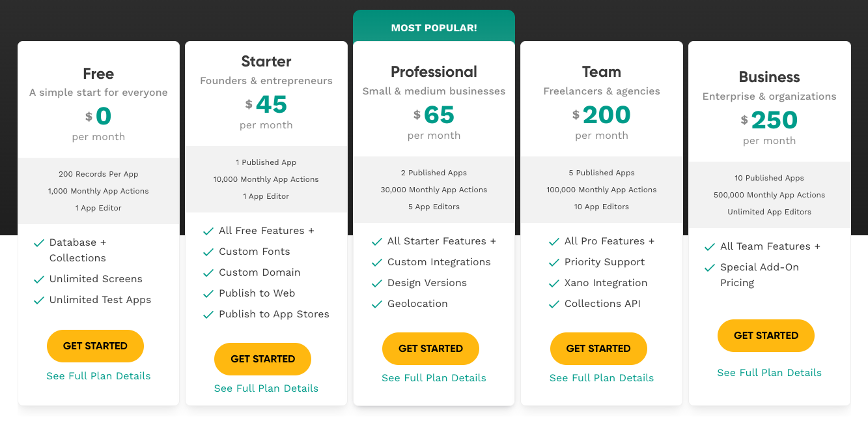Click the Professional plan title
This screenshot has height=423, width=868.
point(434,72)
